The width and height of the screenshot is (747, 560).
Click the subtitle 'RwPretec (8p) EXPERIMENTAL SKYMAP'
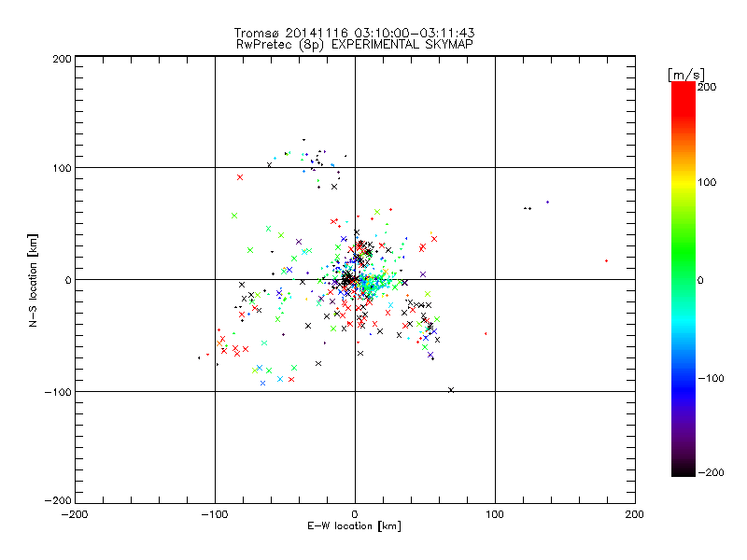355,45
